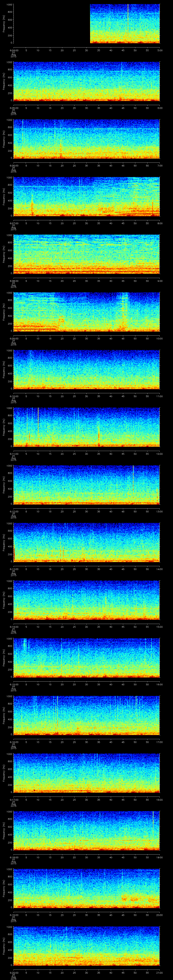Click the spectrogram panel starting at 6:11:00
Viewport: 173px width, 980px height.
pos(87,427)
